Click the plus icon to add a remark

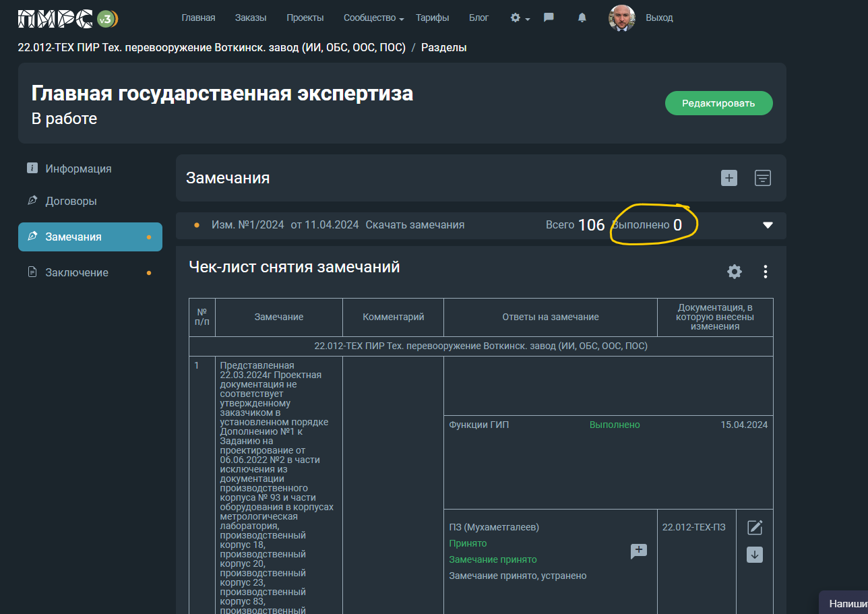(x=728, y=178)
